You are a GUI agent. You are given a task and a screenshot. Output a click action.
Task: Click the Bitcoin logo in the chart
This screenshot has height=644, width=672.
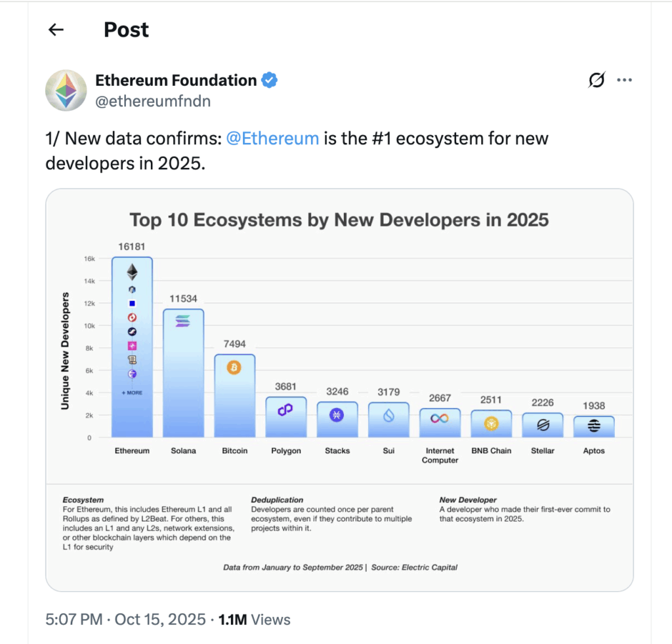234,367
